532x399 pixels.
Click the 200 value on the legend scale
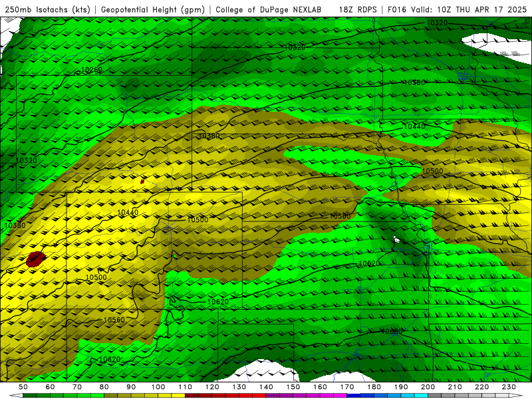[428, 387]
